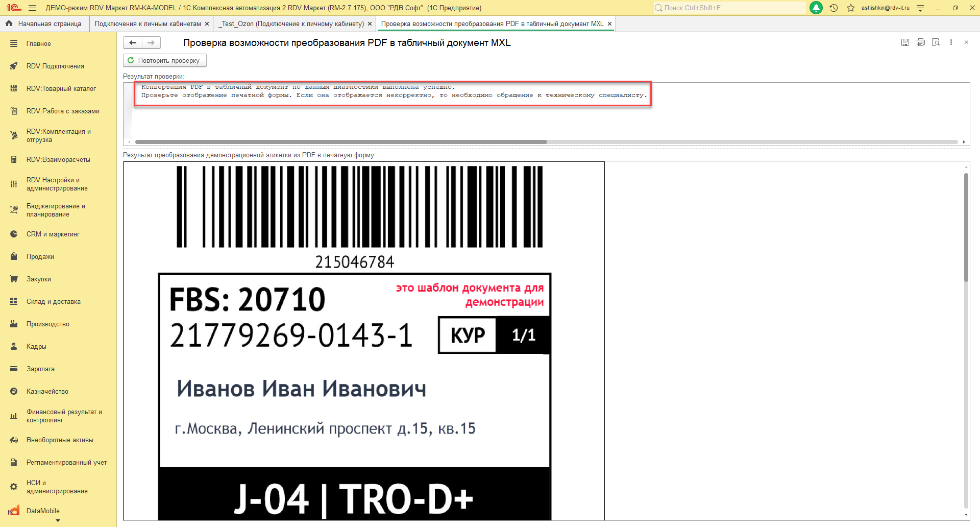Viewport: 980px width, 527px height.
Task: Click the vertical scrollbar of the label preview
Action: click(x=966, y=227)
